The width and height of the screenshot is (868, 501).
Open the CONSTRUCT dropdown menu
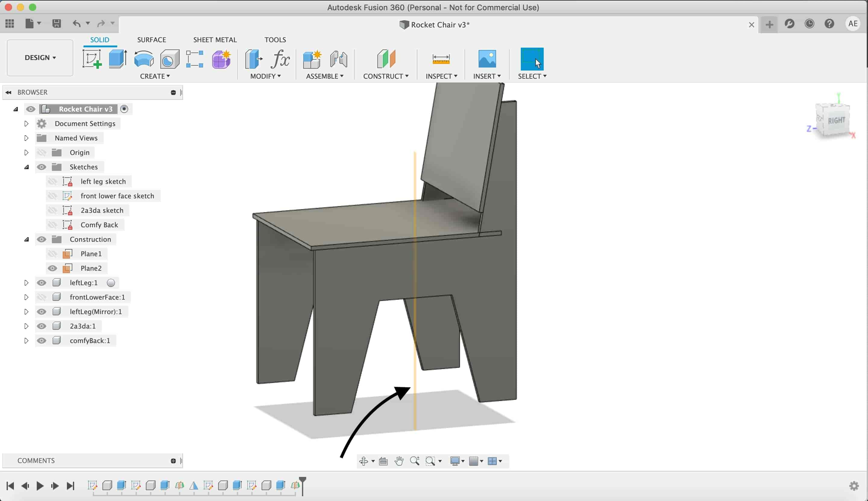386,76
